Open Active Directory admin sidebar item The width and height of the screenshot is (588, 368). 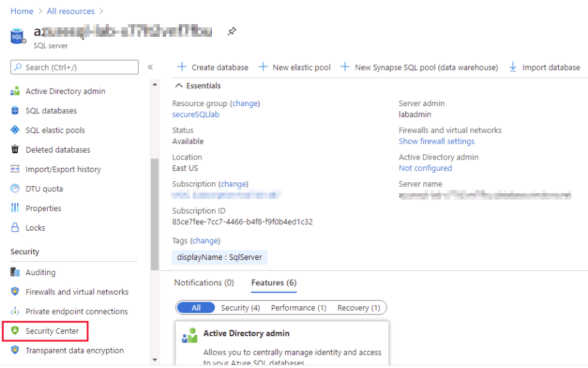pyautogui.click(x=65, y=91)
